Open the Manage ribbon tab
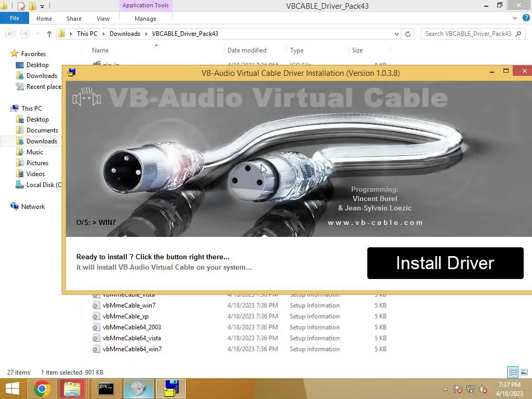 [145, 19]
